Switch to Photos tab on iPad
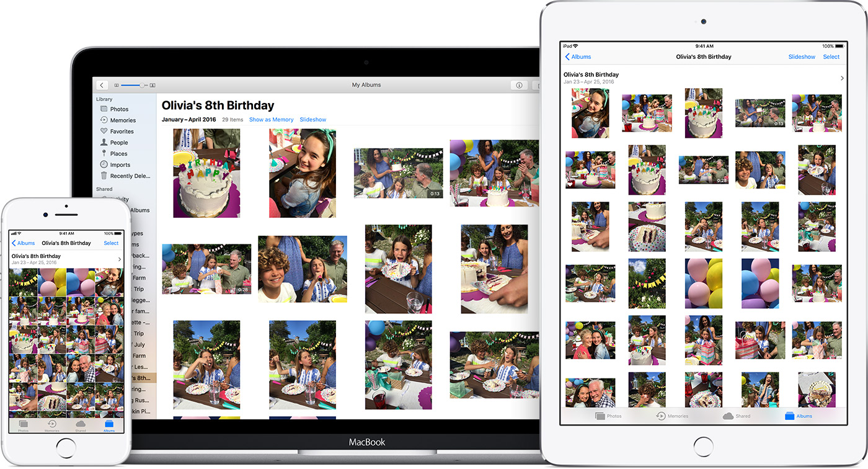Screen dimensions: 868x469 608,416
